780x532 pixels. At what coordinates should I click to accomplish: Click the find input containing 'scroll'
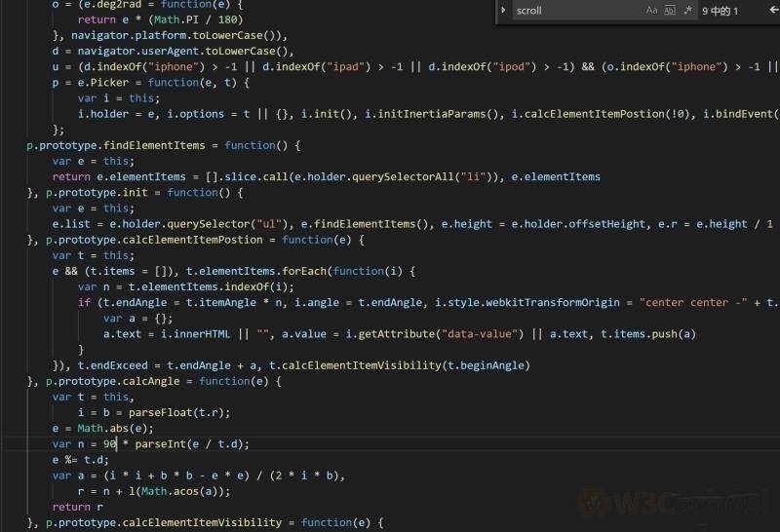(577, 11)
